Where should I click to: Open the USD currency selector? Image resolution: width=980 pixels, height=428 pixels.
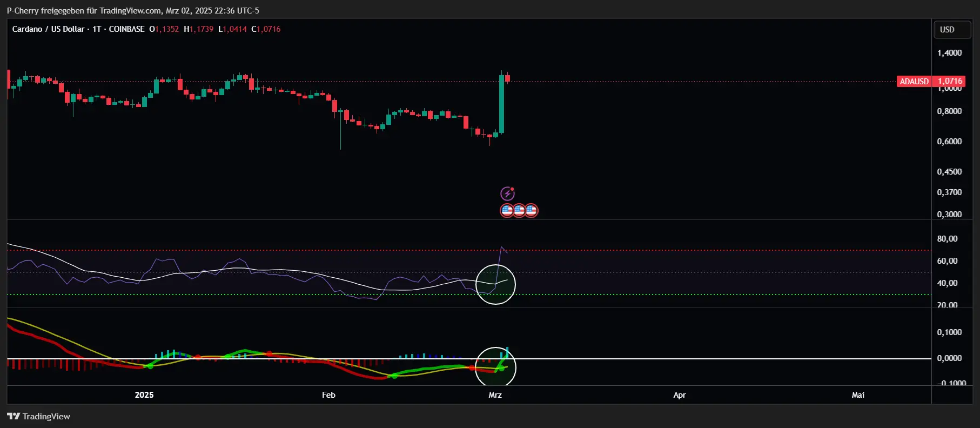[x=952, y=30]
